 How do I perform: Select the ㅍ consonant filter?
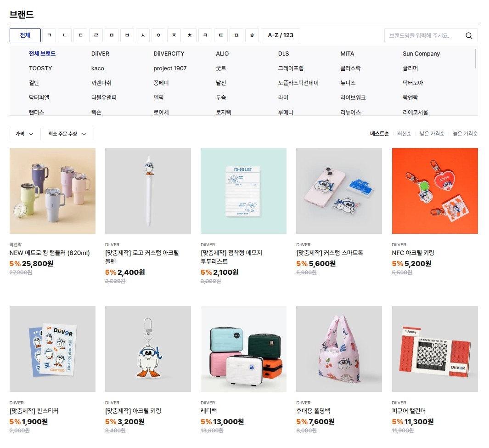point(236,35)
